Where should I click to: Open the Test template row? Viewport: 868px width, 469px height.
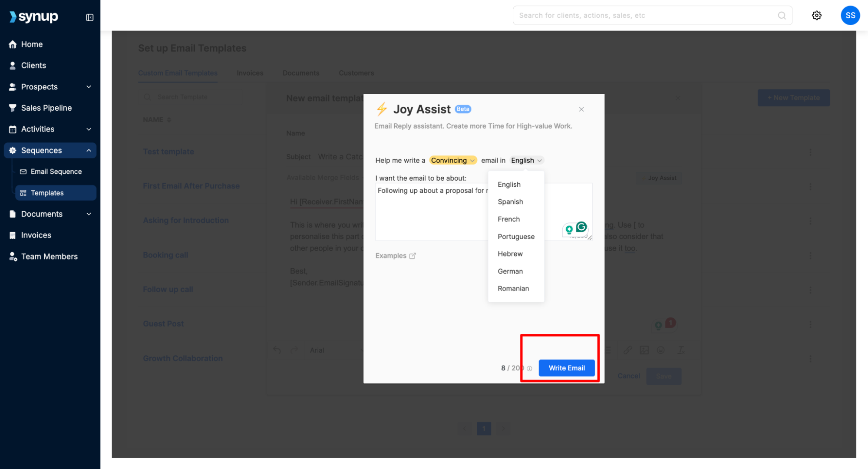[x=168, y=152]
